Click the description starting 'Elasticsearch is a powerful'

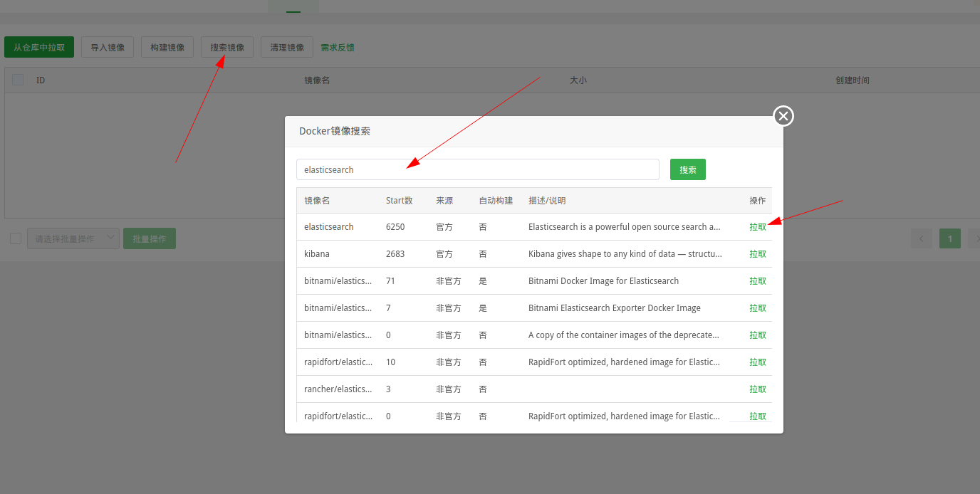click(625, 227)
